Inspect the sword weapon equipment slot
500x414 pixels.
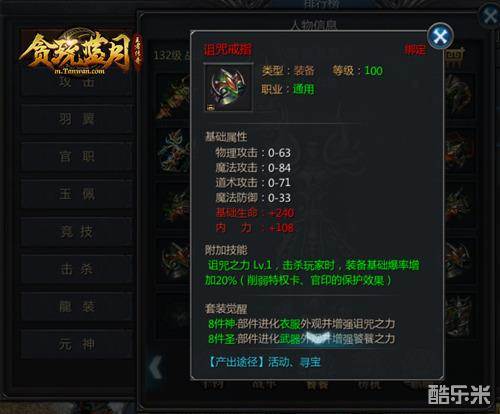(173, 97)
